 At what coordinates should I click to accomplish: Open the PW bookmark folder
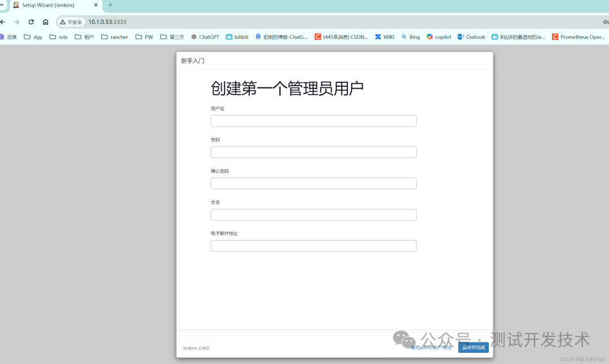coord(144,37)
